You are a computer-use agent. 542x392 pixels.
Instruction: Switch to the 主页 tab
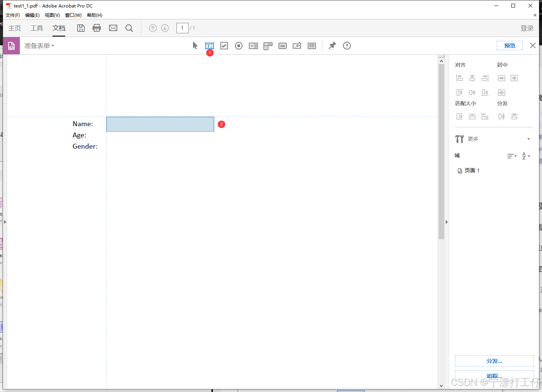click(15, 28)
